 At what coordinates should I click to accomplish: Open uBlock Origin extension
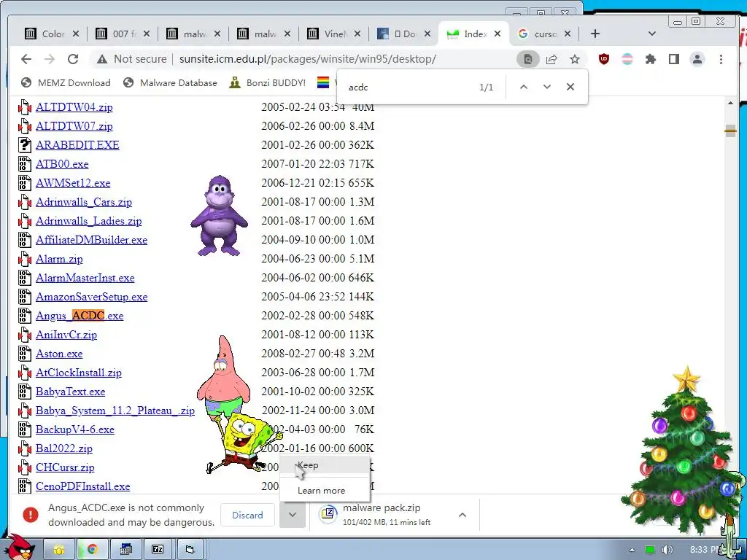[603, 59]
